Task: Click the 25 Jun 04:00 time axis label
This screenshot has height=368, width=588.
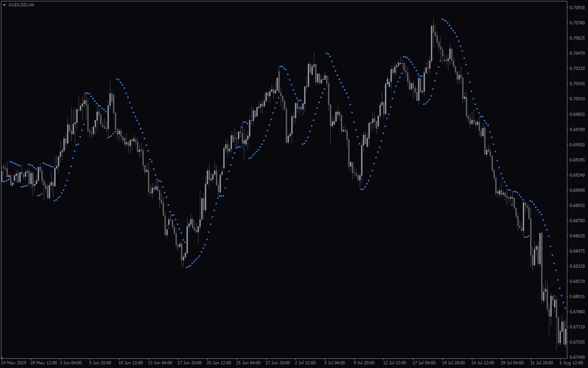Action: tap(248, 363)
